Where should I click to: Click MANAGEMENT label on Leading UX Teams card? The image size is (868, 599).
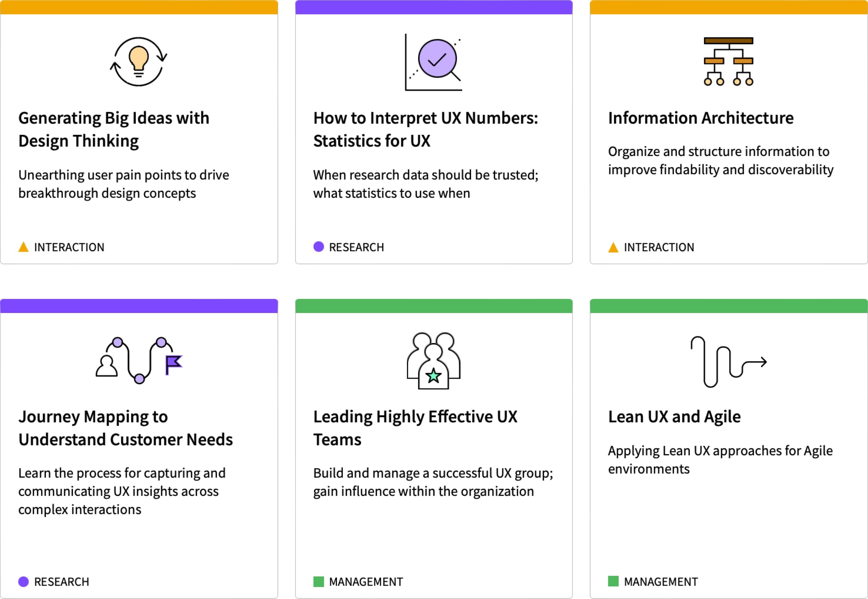point(366,582)
